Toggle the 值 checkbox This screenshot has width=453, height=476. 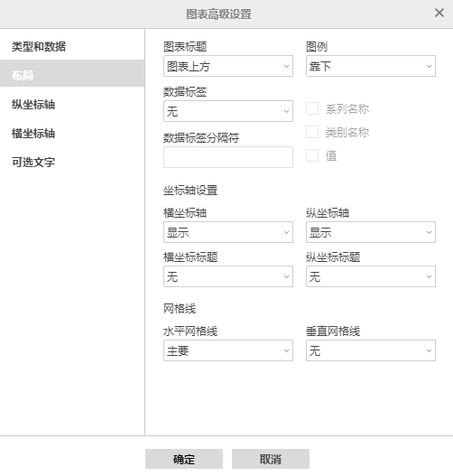pyautogui.click(x=312, y=155)
